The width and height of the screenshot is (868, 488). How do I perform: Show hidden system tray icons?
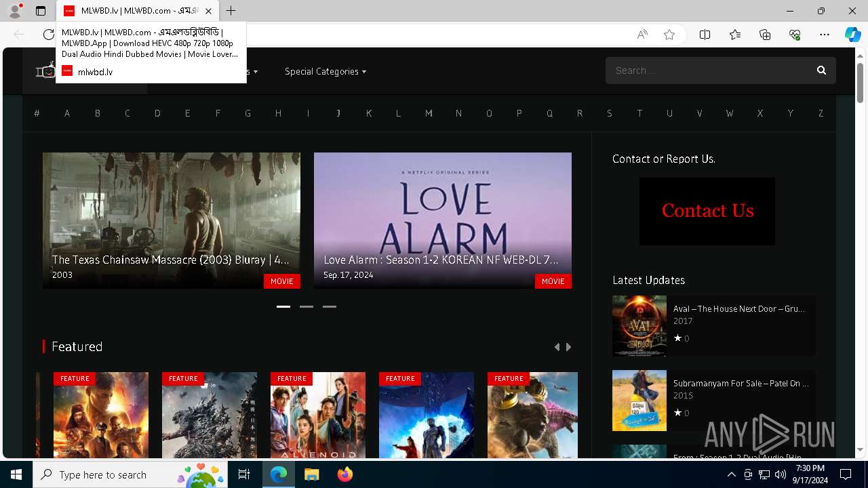click(731, 474)
